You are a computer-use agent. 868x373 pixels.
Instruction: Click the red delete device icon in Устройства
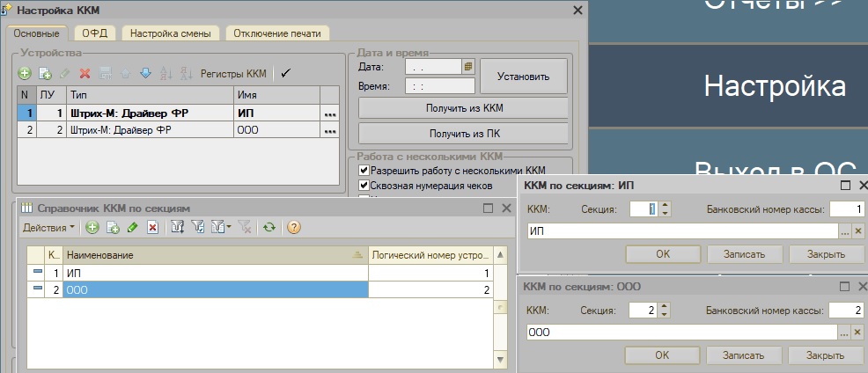click(x=85, y=74)
